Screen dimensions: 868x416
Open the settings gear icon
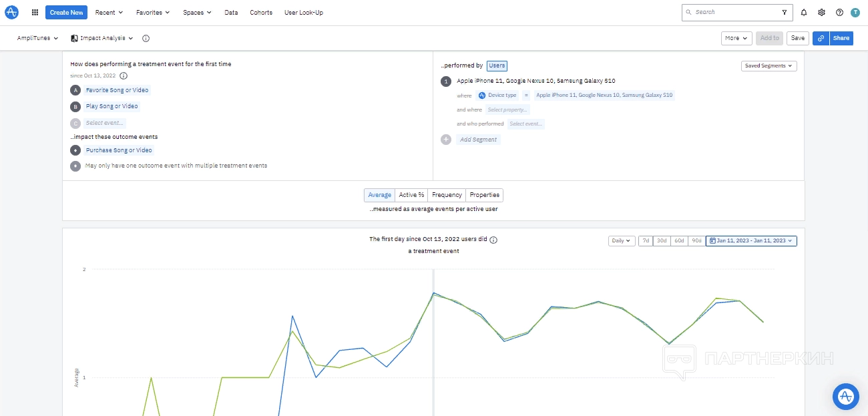822,12
